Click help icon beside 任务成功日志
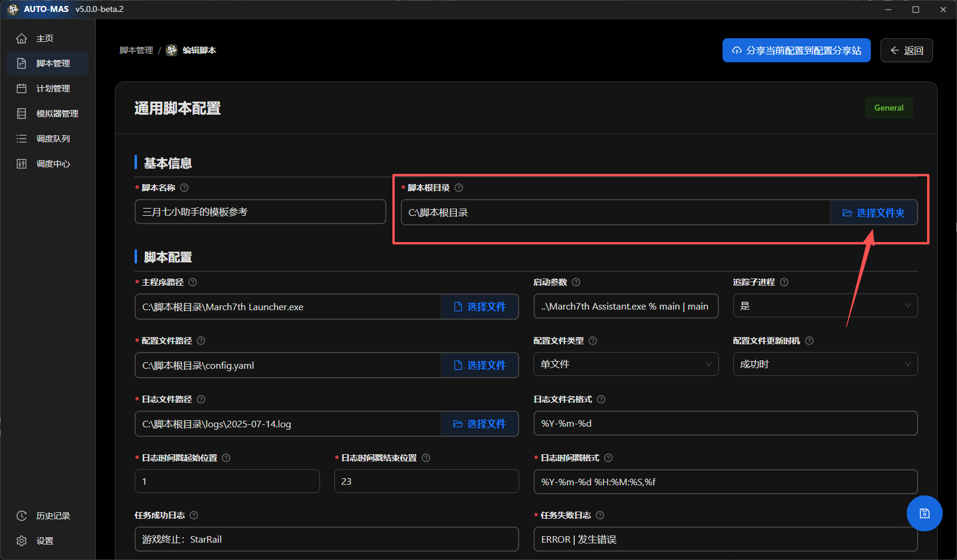 [194, 515]
